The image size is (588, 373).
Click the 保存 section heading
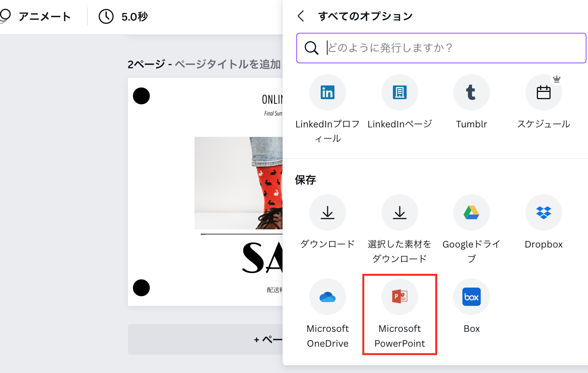305,180
